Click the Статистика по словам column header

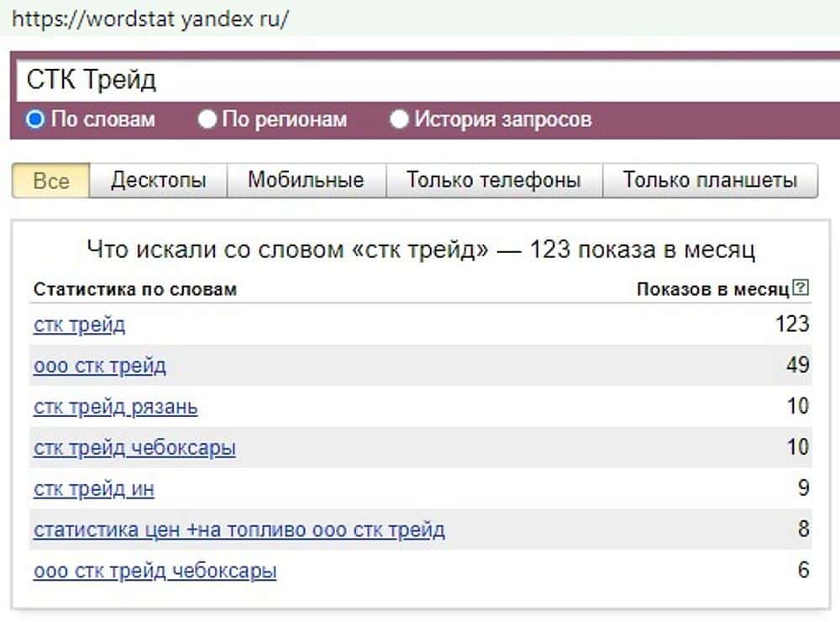135,289
